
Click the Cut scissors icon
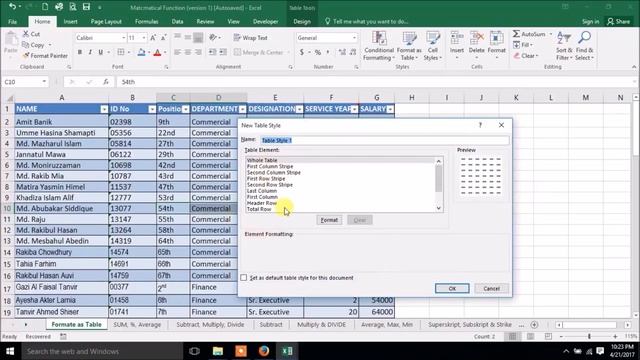[x=26, y=34]
